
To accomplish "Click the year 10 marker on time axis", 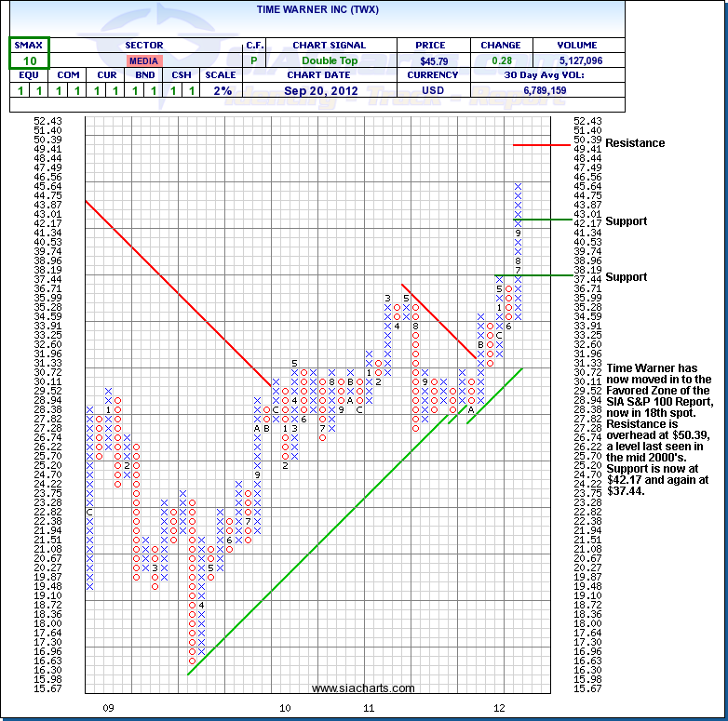I will pos(284,709).
